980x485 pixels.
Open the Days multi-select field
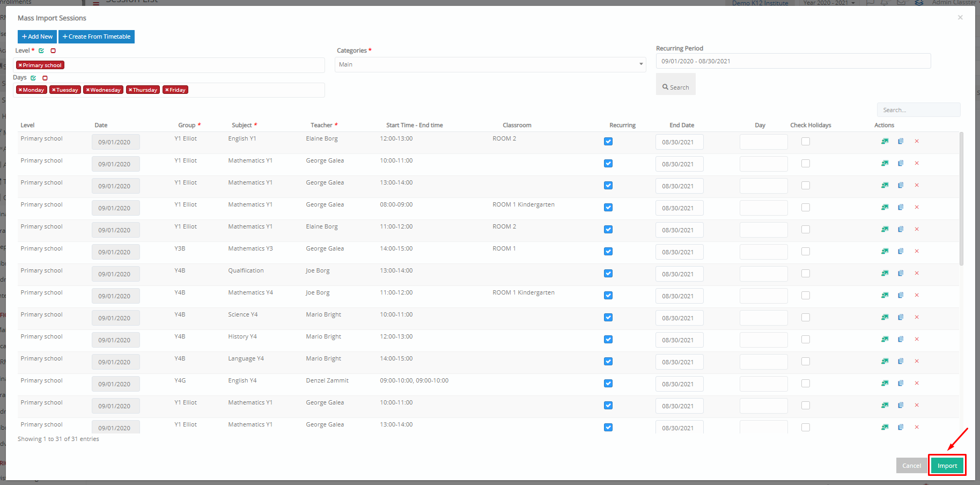click(169, 90)
